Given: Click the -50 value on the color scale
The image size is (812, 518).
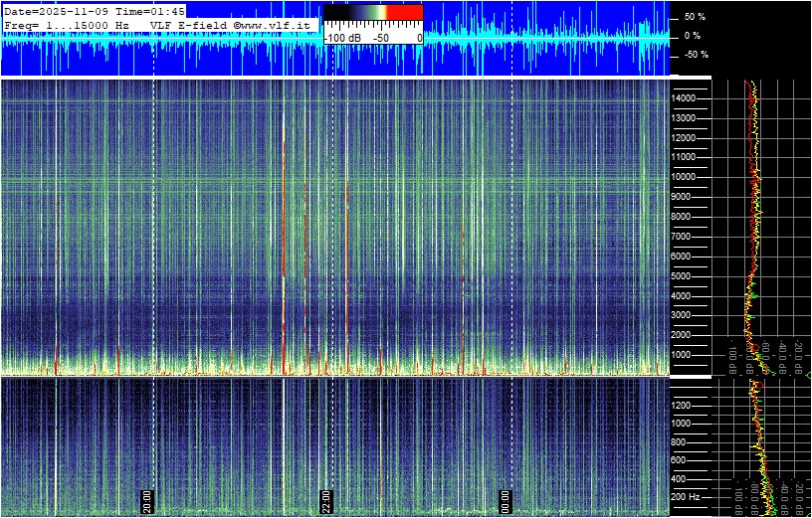Looking at the screenshot, I should (380, 38).
